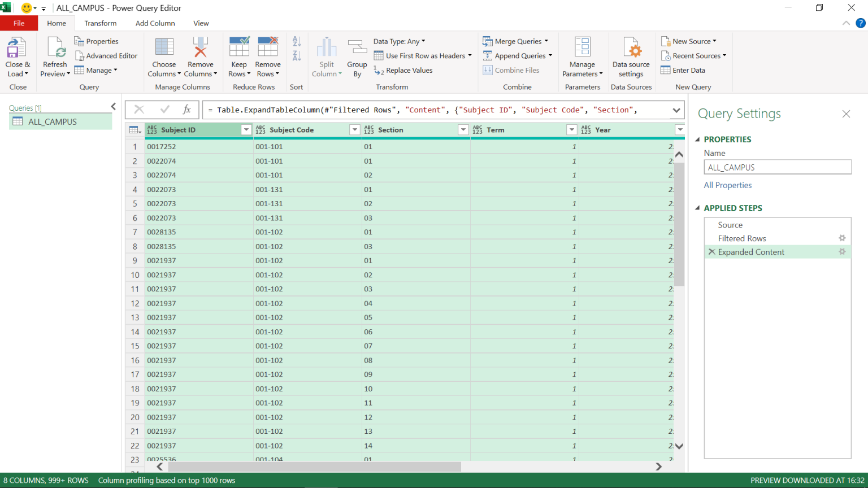Select the Expanded Content applied step
This screenshot has width=868, height=488.
(752, 252)
